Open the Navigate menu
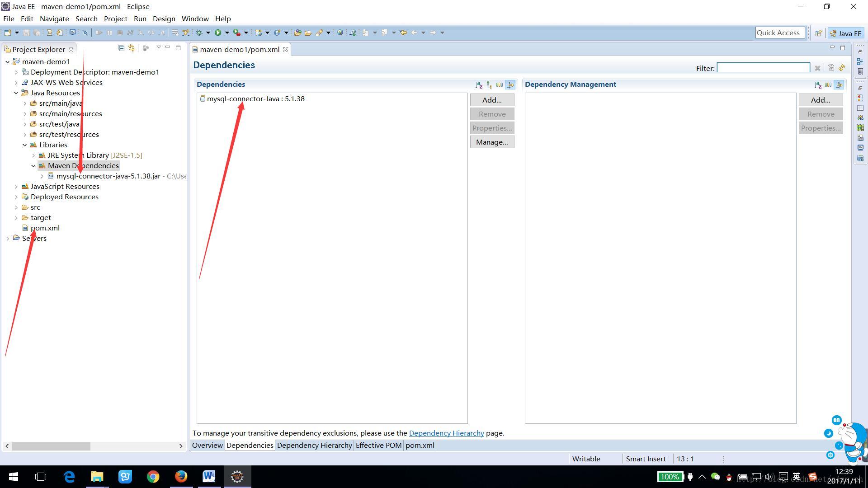The width and height of the screenshot is (868, 488). click(54, 19)
